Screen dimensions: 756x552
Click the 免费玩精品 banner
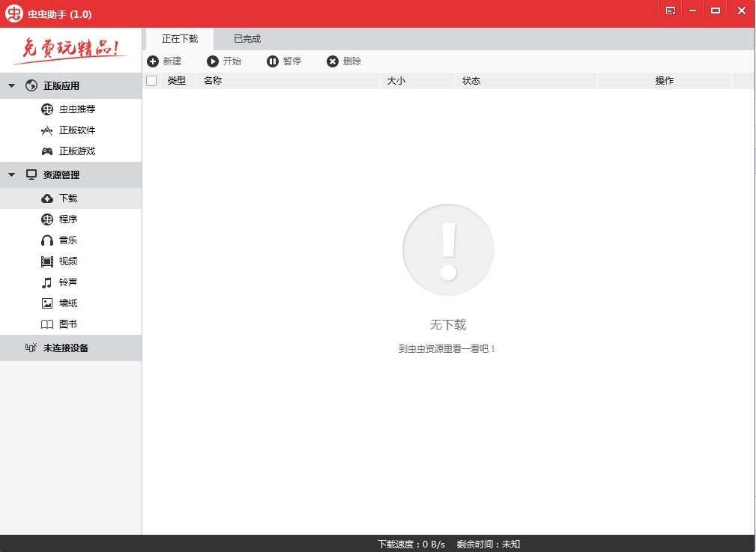pyautogui.click(x=71, y=50)
